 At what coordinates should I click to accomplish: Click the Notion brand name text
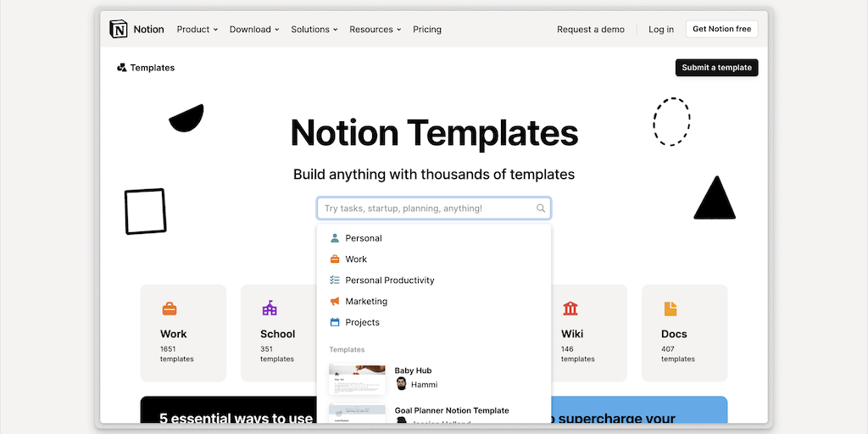[x=148, y=30]
